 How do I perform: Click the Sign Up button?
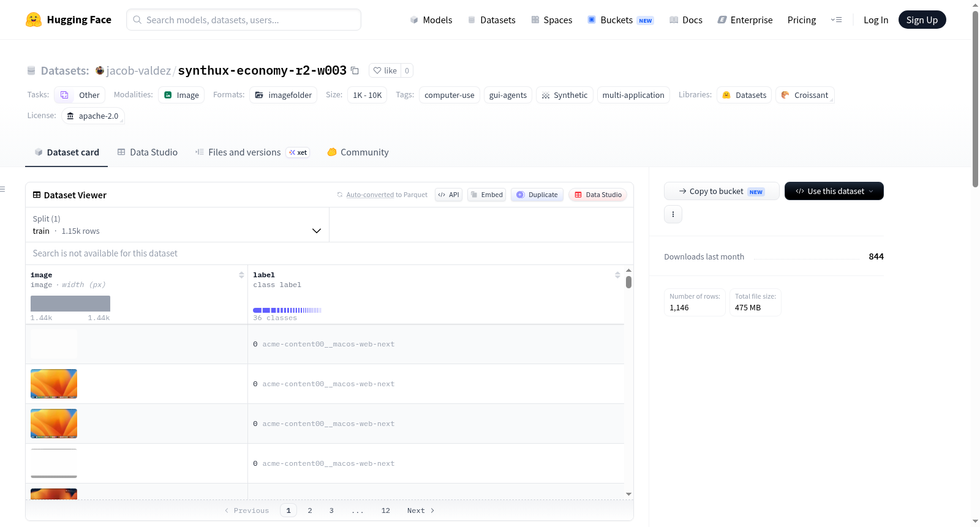pyautogui.click(x=922, y=20)
